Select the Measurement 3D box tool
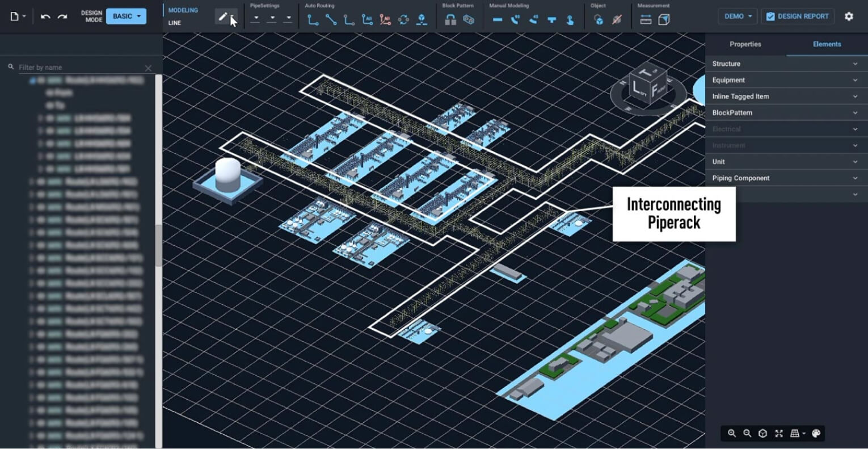 (664, 20)
